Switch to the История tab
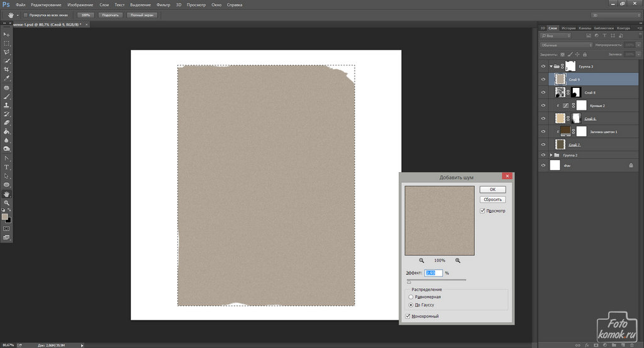 point(569,28)
